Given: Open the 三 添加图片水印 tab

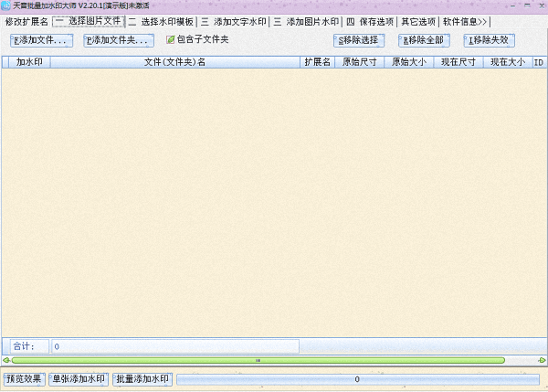Looking at the screenshot, I should [x=306, y=22].
